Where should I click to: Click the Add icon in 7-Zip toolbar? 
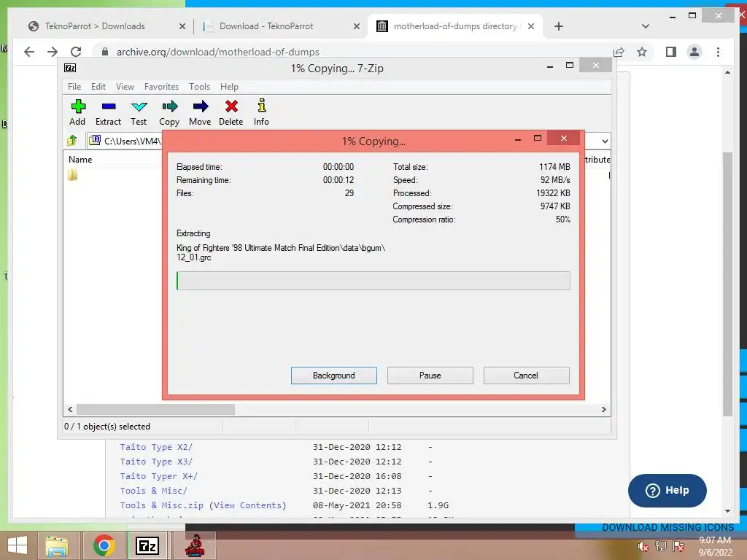click(77, 106)
